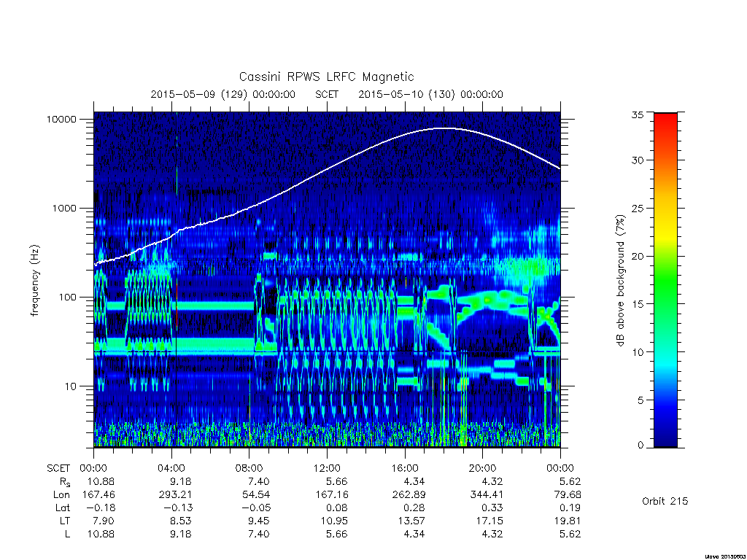Screen dimensions: 747x560
Task: Click the LT row label
Action: pyautogui.click(x=65, y=521)
